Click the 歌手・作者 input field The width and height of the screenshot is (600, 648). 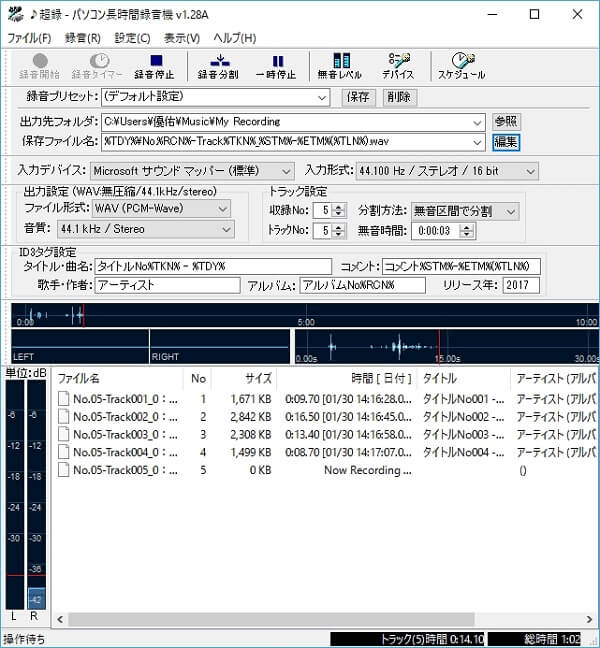[167, 286]
